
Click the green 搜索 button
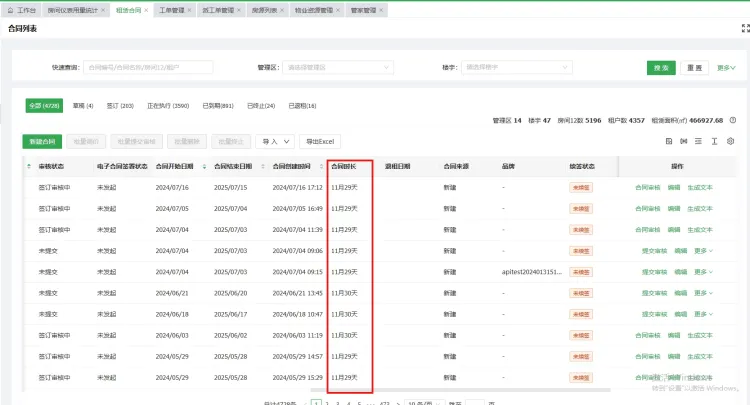661,68
